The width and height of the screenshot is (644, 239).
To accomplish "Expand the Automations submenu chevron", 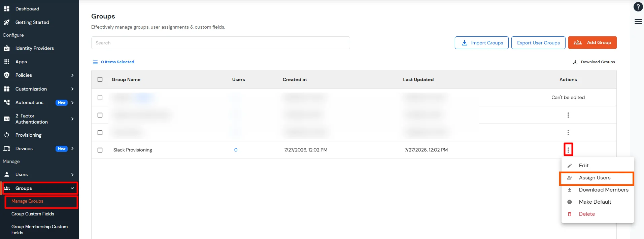I will [x=72, y=102].
